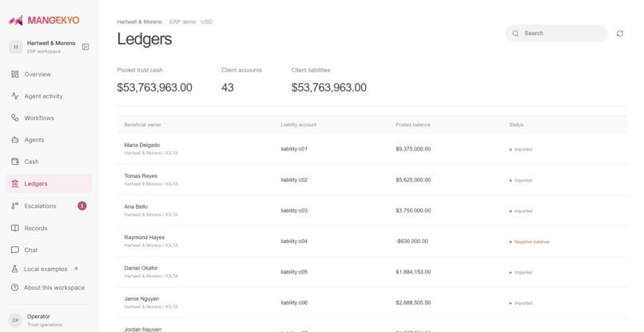This screenshot has height=332, width=644.
Task: Open Records via book icon
Action: coord(15,228)
